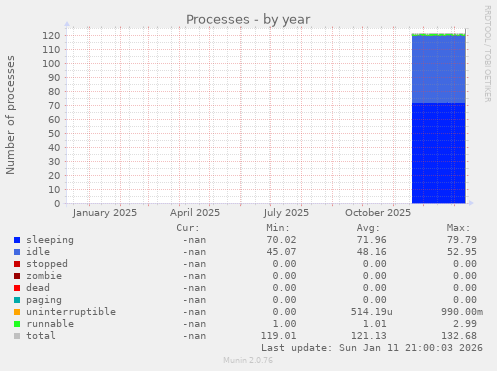Click the Last update timestamp text
This screenshot has width=497, height=371.
372,348
